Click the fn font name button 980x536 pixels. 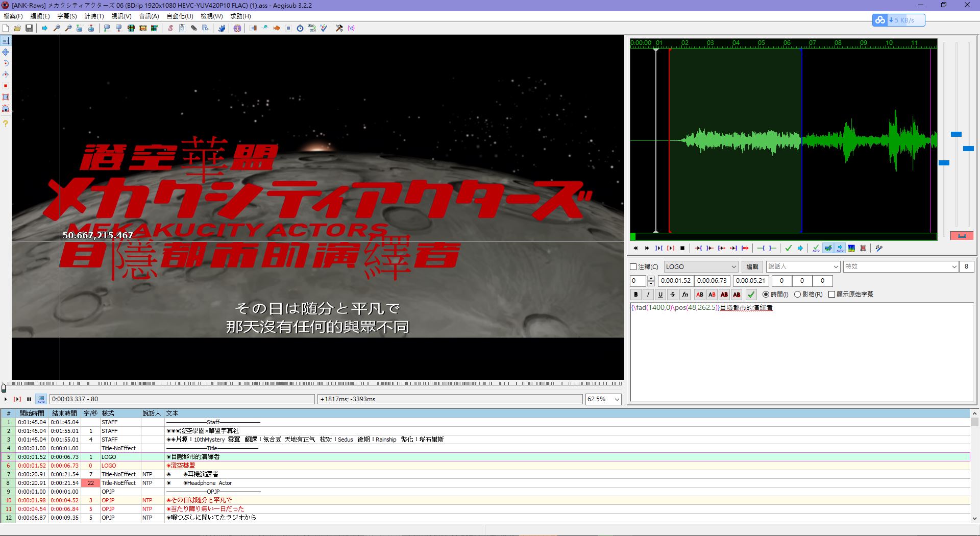click(685, 294)
